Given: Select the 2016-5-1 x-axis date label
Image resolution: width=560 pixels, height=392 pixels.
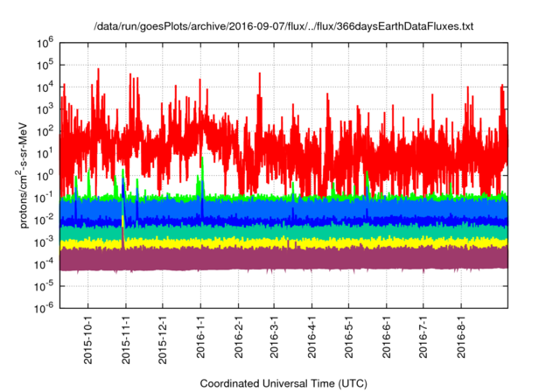Looking at the screenshot, I should pos(348,337).
